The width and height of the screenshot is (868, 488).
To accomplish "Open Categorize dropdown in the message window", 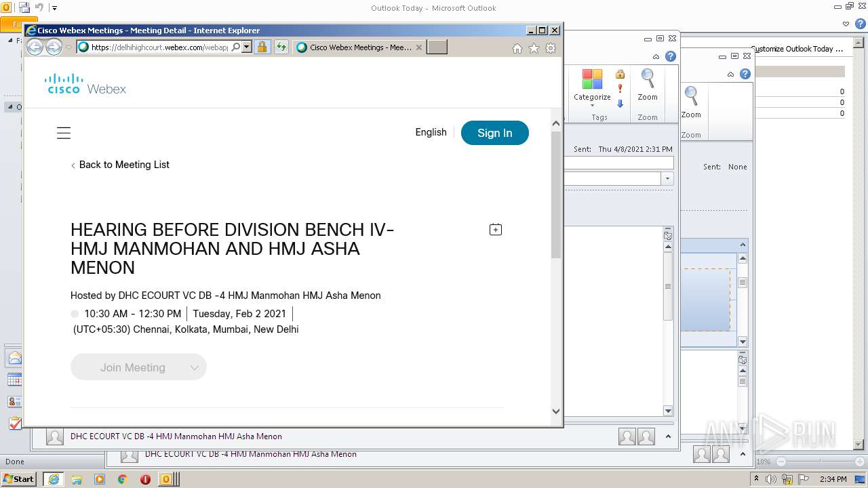I will click(x=592, y=88).
